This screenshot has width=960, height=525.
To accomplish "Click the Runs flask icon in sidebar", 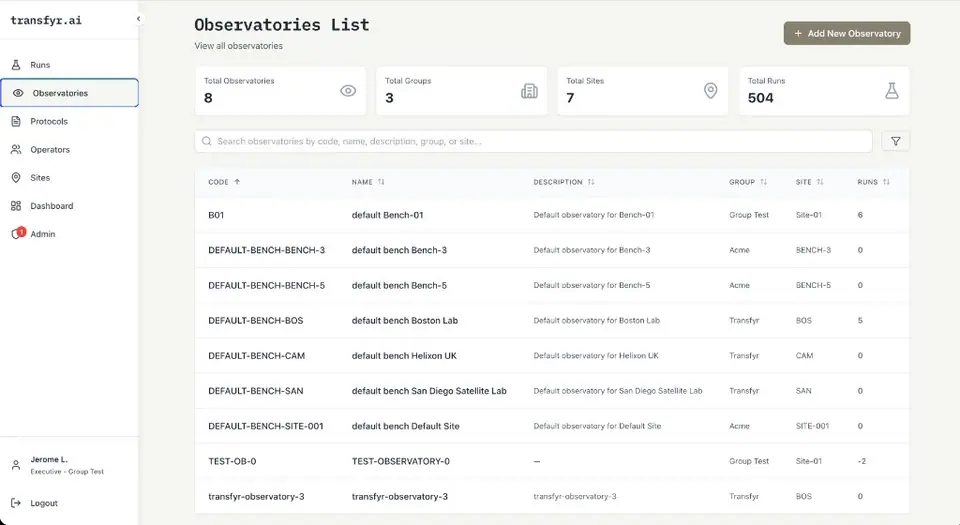I will click(x=17, y=65).
